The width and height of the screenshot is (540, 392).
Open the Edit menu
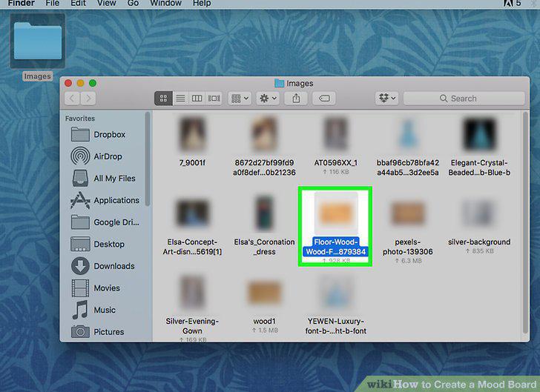coord(78,4)
